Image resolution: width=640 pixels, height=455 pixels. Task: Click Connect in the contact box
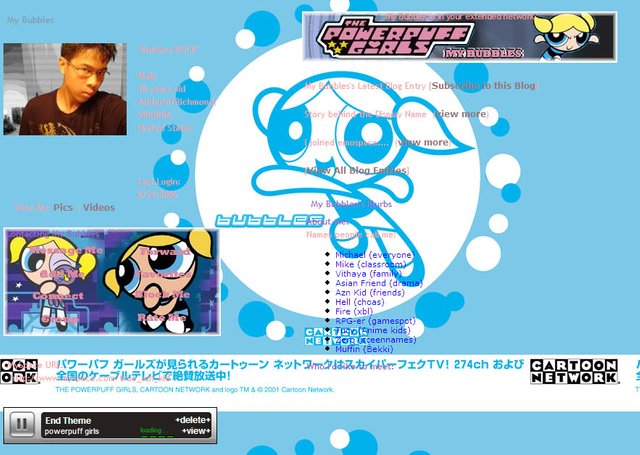[58, 295]
